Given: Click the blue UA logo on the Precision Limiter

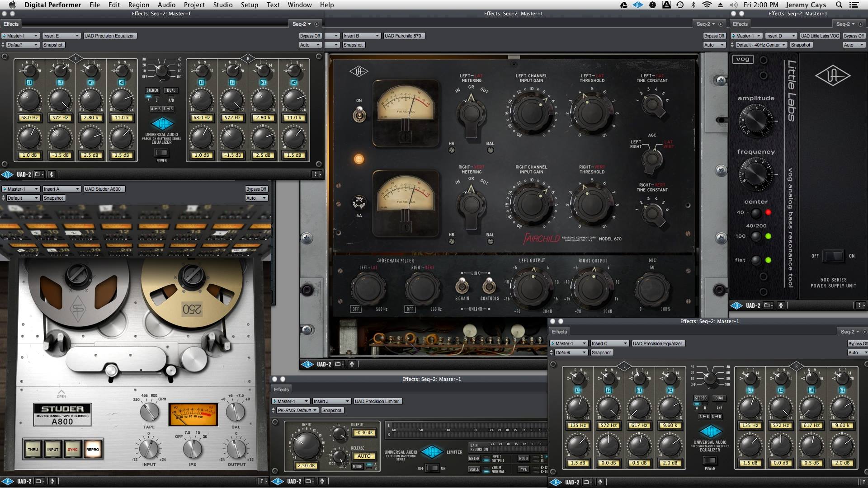Looking at the screenshot, I should pos(432,451).
